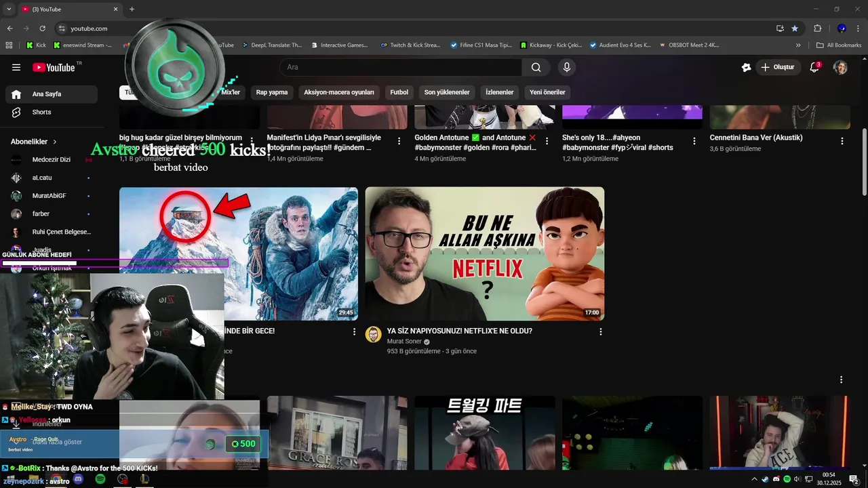Expand the Abonelikler subscriptions chevron

(x=55, y=142)
